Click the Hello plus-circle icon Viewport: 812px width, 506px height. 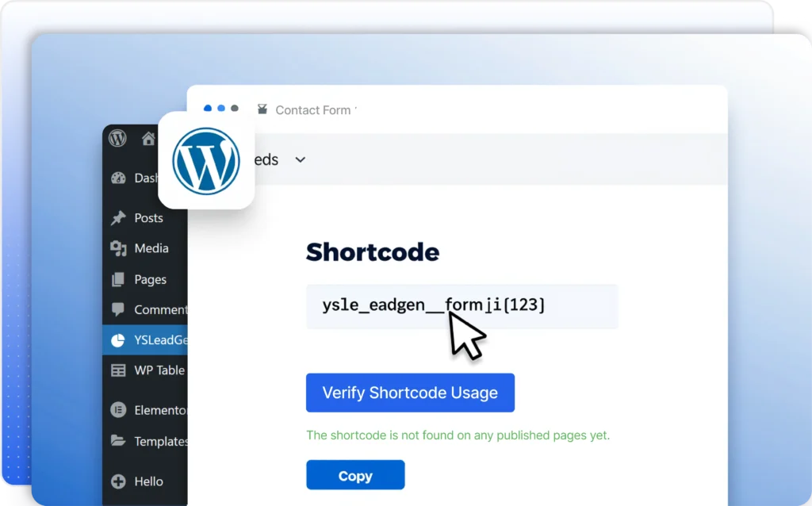coord(118,481)
